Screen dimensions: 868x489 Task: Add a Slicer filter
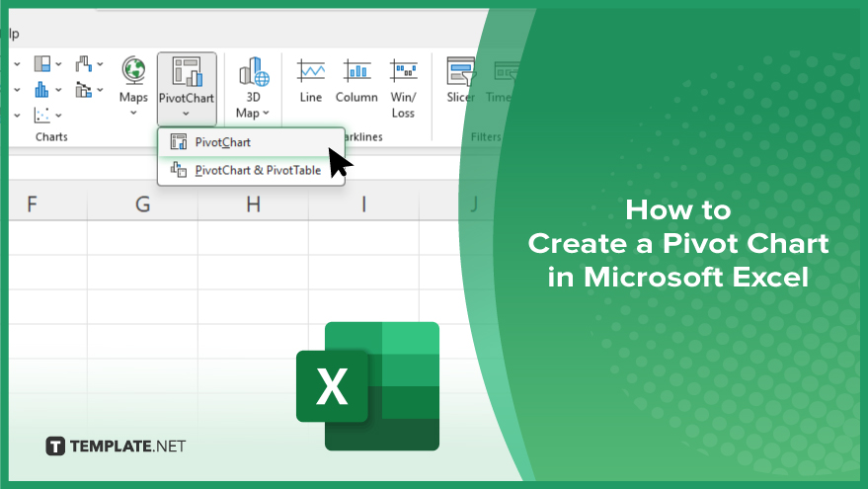460,81
